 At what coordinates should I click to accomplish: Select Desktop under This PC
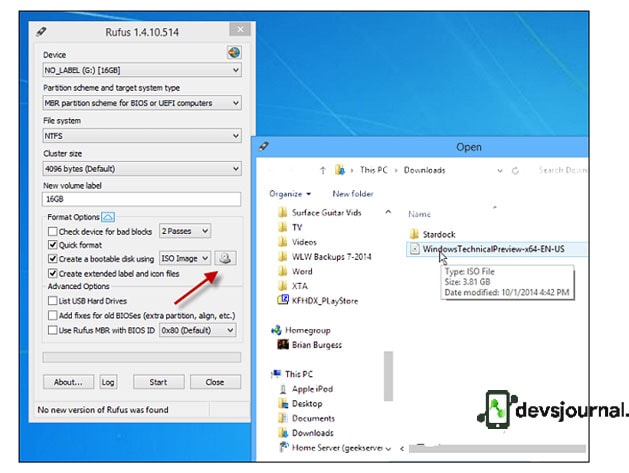coord(300,404)
